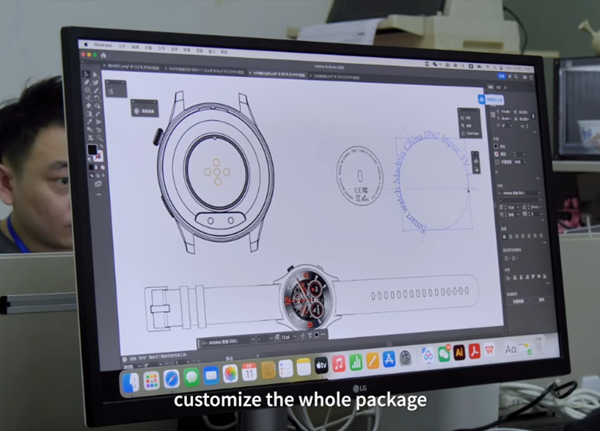This screenshot has height=431, width=600.
Task: Click the Stroke swatch in Properties appearance
Action: pyautogui.click(x=497, y=154)
